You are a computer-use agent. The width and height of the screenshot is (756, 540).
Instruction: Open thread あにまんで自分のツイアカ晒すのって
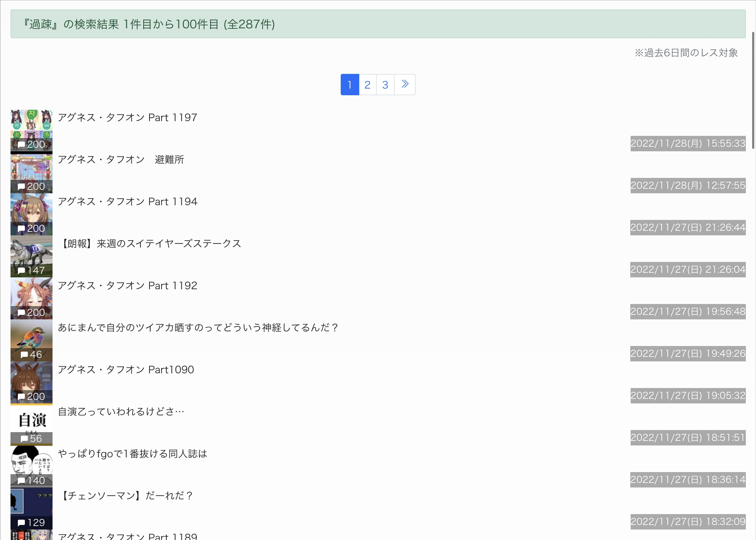point(198,327)
